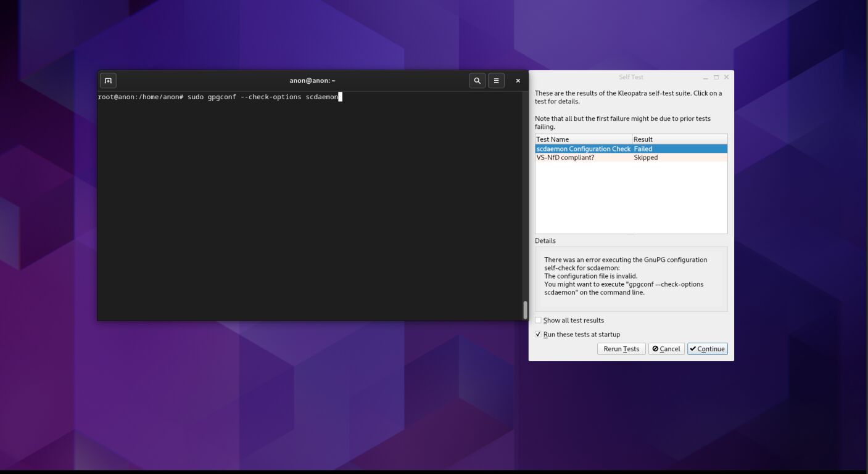
Task: Maximize the Self Test dialog
Action: (716, 78)
